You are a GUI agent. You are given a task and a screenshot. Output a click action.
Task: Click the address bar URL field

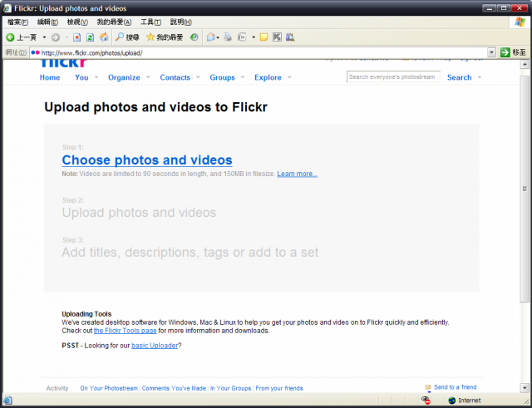point(259,52)
